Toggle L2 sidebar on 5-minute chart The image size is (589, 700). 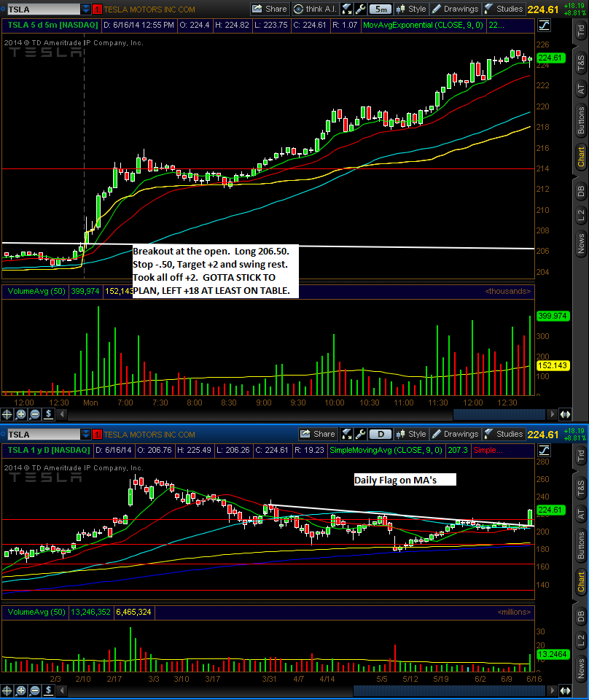click(580, 216)
